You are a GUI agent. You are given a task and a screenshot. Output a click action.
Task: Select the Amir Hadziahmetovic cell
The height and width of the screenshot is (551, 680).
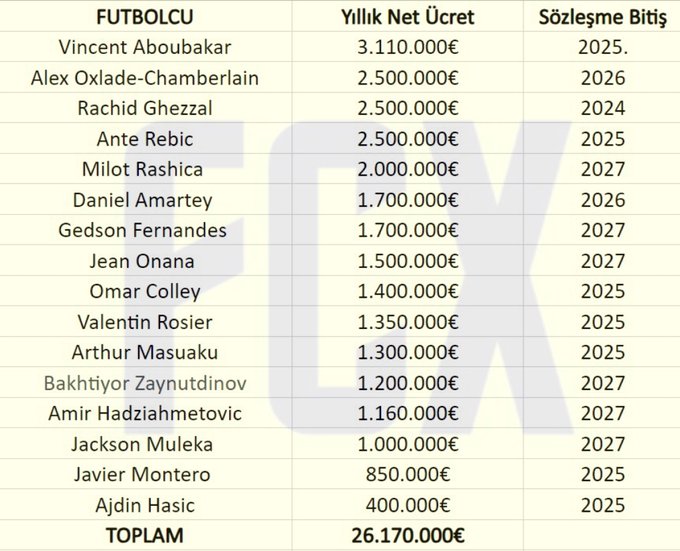(143, 413)
